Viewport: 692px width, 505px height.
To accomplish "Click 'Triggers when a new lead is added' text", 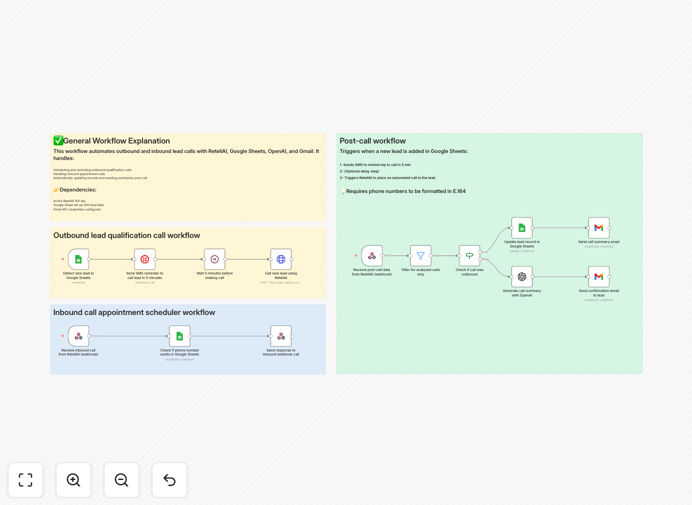I will 403,151.
